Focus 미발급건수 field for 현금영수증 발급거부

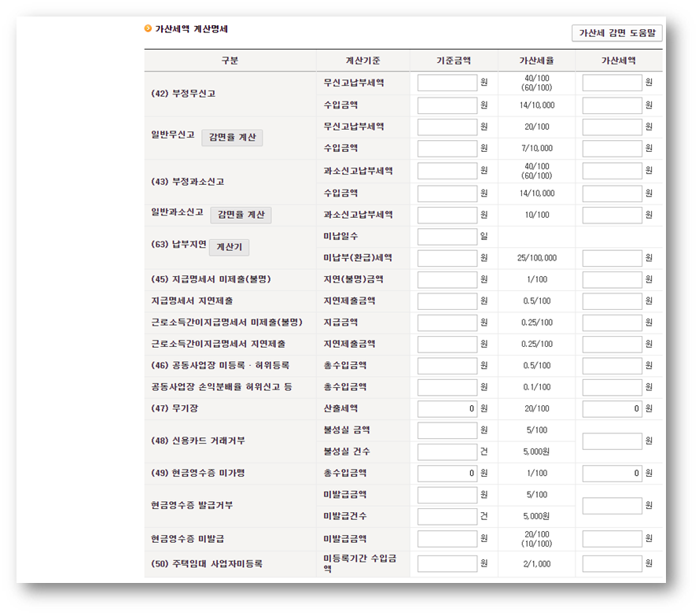click(447, 517)
